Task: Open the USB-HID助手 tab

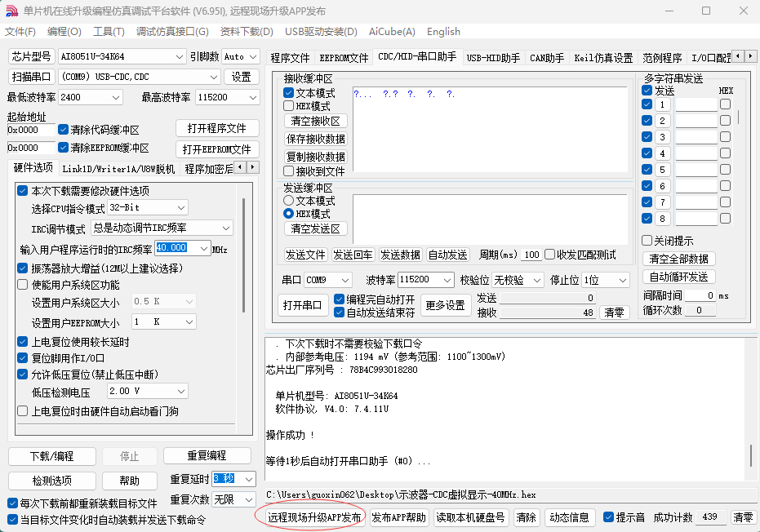Action: coord(493,58)
